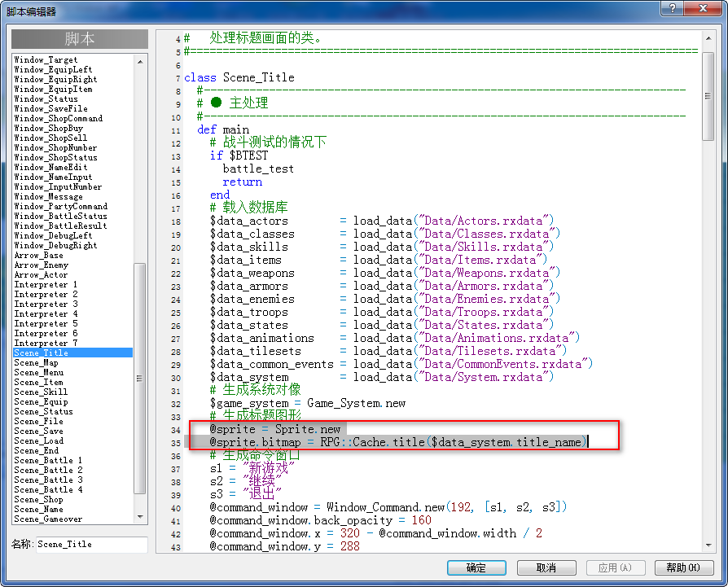Click the code editor scrollbar thumb
This screenshot has width=728, height=587.
[708, 96]
